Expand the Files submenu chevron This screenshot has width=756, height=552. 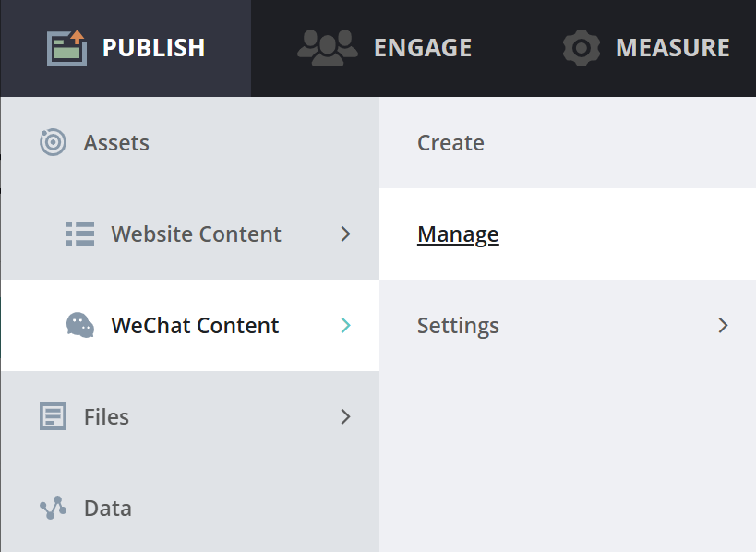346,416
